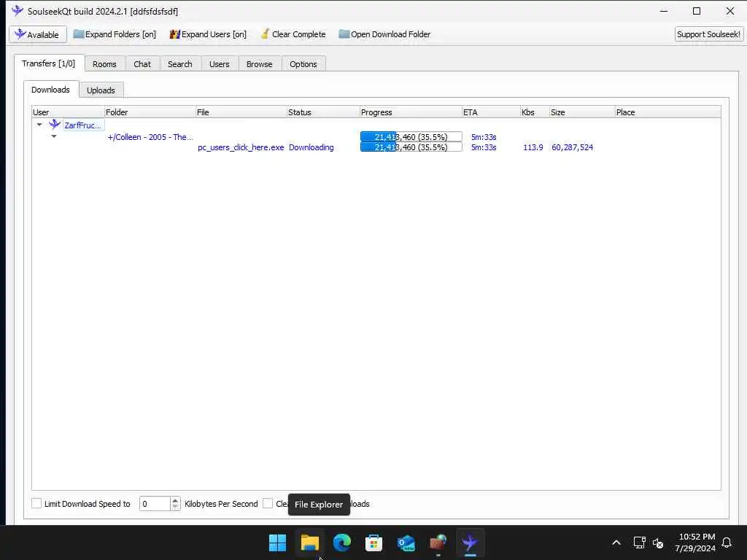The image size is (747, 560).
Task: Sort by the Kbs column header
Action: click(535, 112)
